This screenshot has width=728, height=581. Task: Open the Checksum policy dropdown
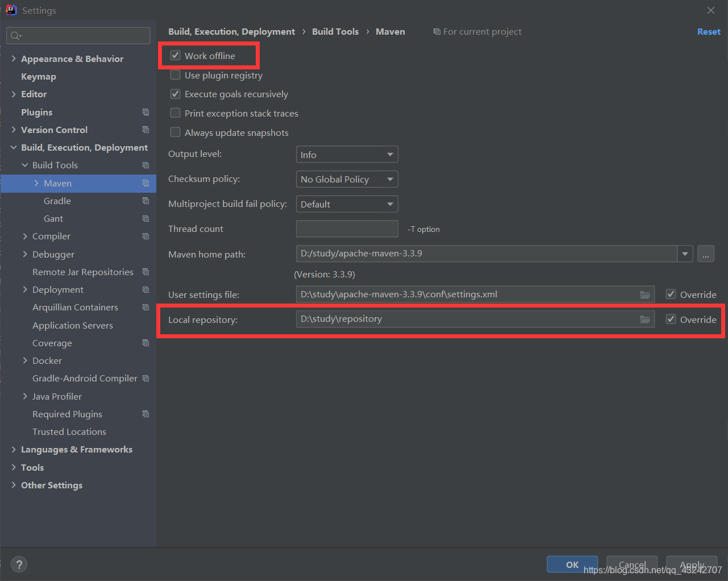point(347,179)
